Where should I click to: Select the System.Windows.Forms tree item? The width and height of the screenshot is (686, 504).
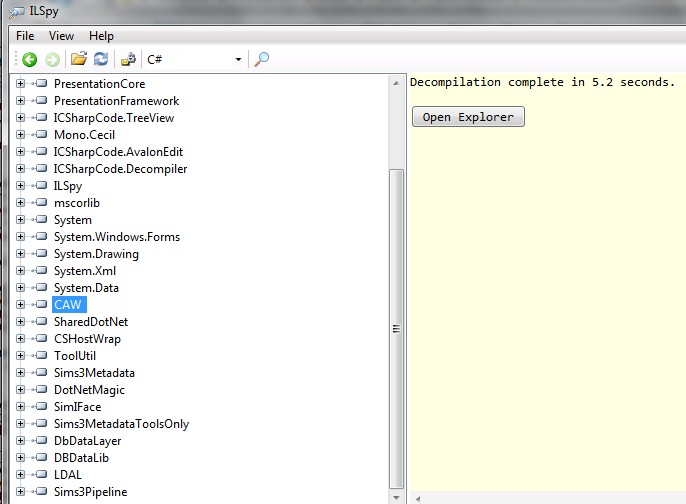117,237
